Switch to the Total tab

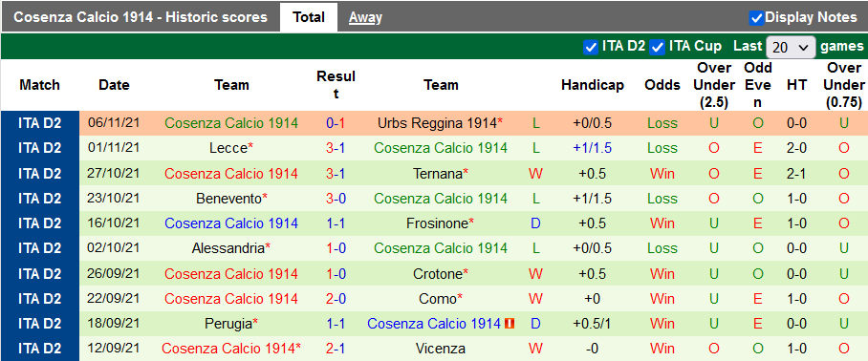click(309, 17)
